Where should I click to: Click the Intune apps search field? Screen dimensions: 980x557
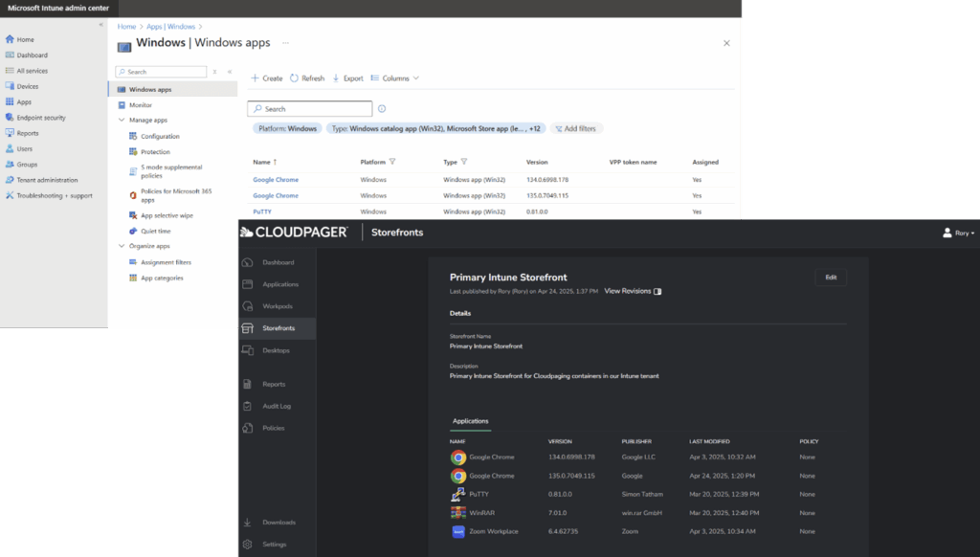point(310,109)
